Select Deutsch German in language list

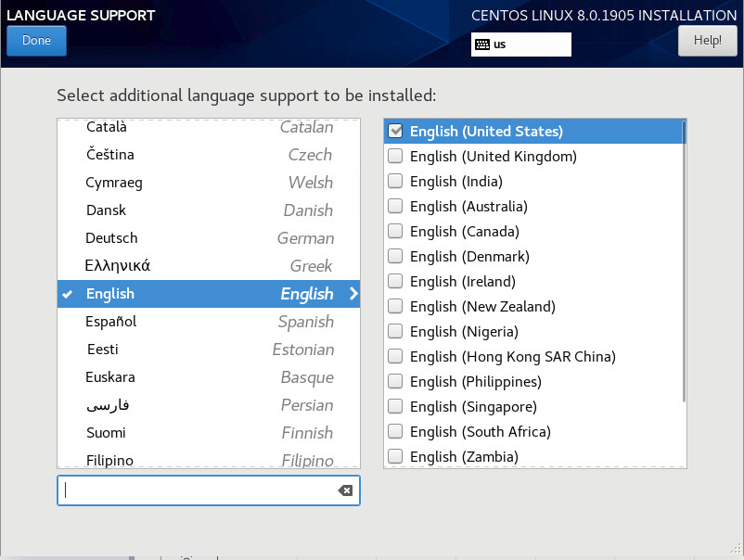[x=208, y=238]
